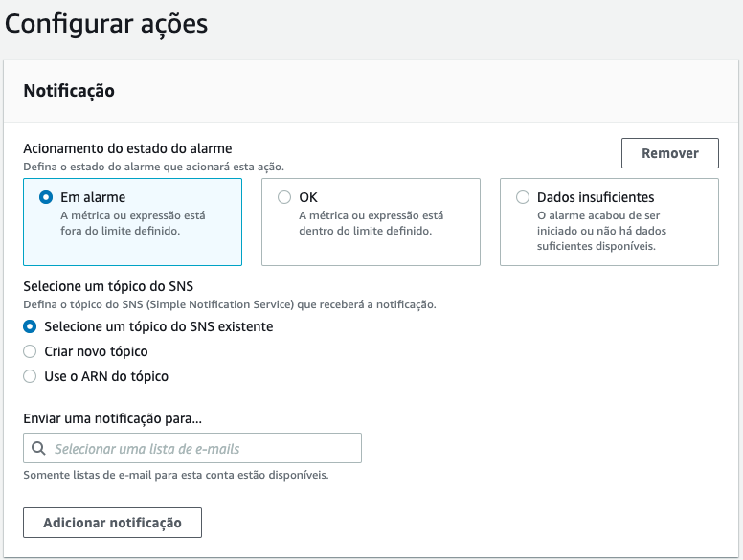Click the "Enviar uma notificação para..." label

tap(113, 419)
